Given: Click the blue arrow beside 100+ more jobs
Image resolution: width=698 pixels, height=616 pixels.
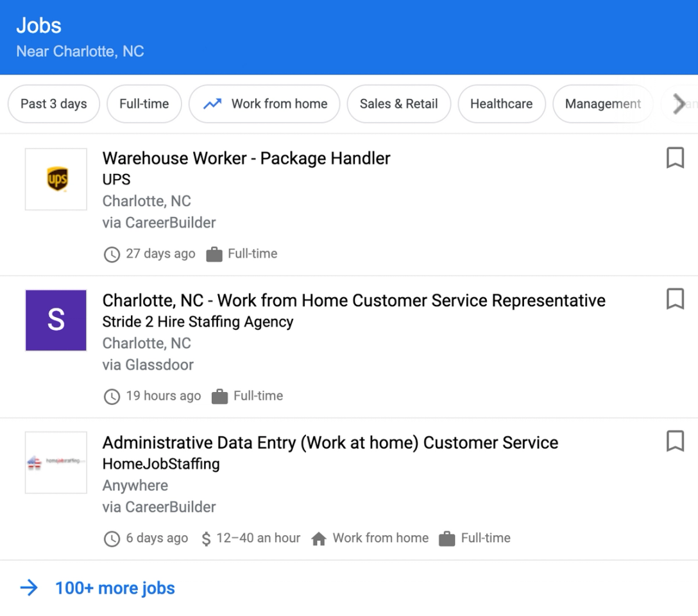Looking at the screenshot, I should pyautogui.click(x=29, y=587).
